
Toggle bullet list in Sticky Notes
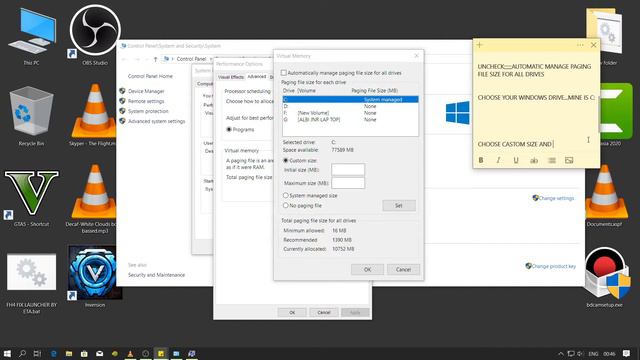coord(552,160)
